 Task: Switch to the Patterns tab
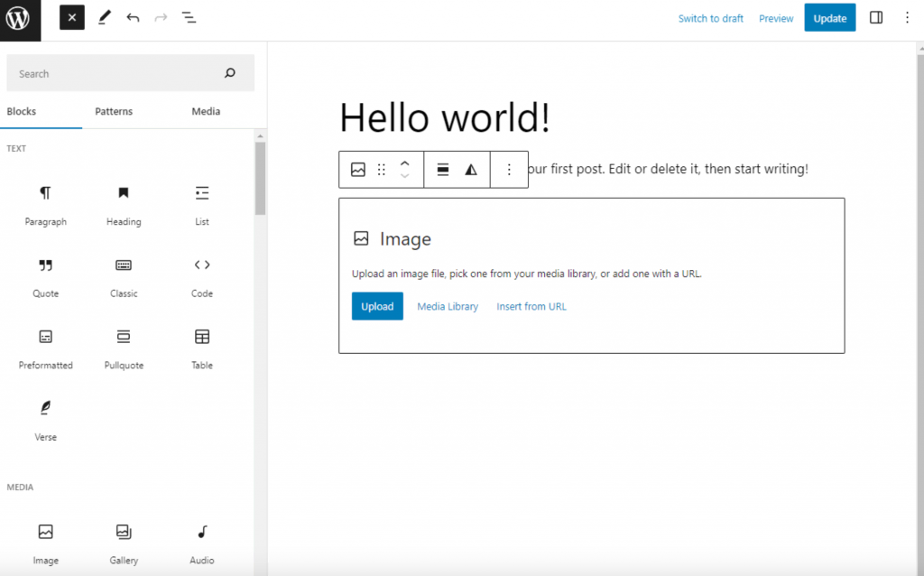click(x=114, y=111)
